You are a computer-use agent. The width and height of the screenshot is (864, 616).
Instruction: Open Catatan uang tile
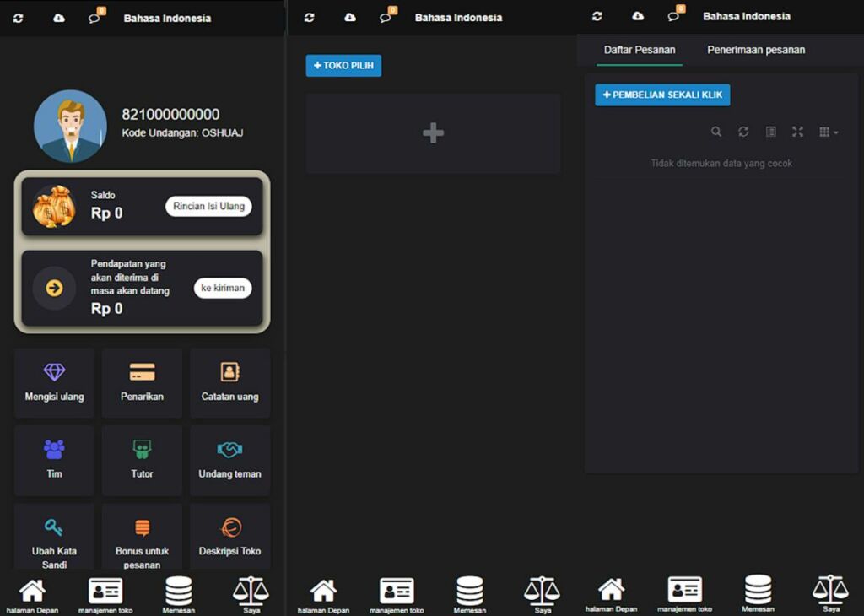[x=229, y=382]
